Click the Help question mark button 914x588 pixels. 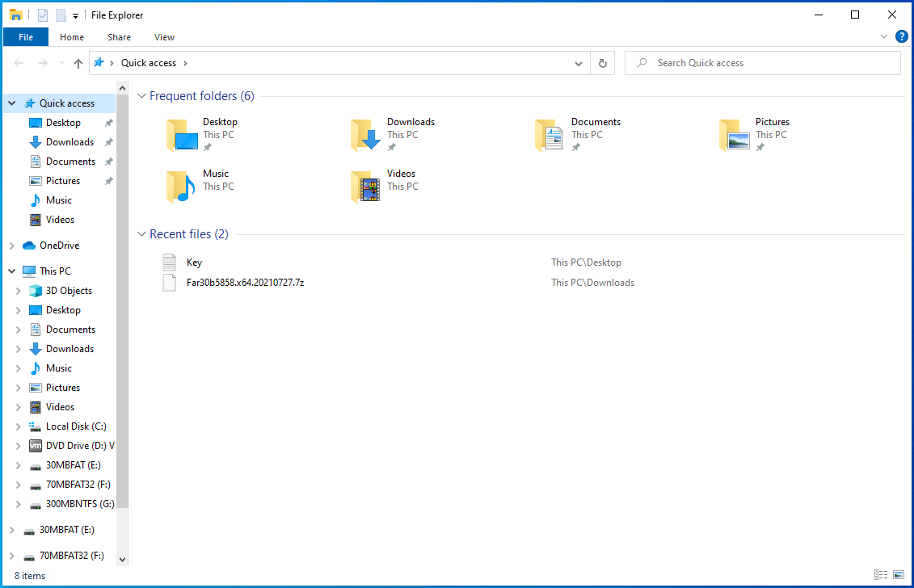coord(902,36)
